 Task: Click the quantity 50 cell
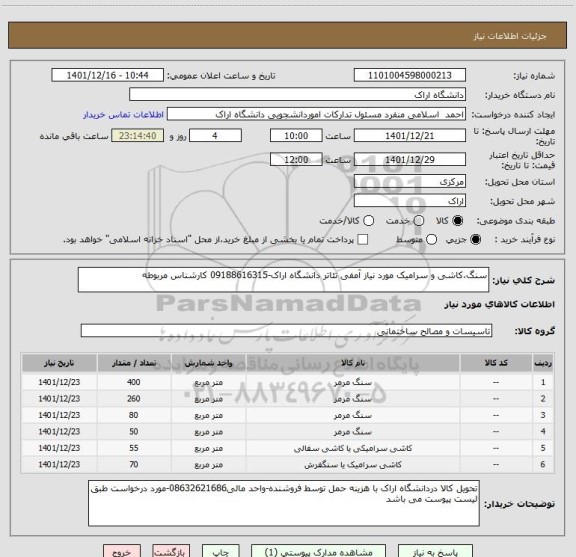[x=134, y=432]
